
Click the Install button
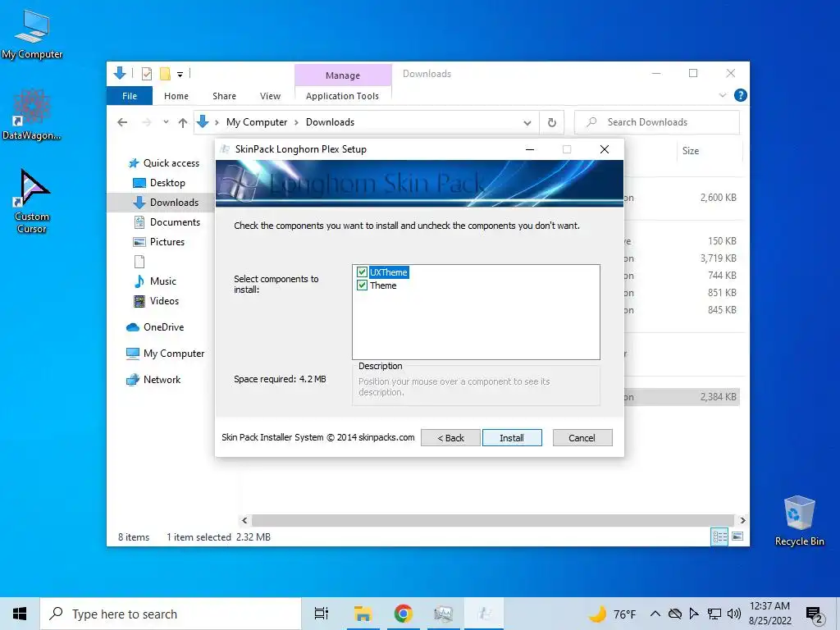(x=512, y=438)
